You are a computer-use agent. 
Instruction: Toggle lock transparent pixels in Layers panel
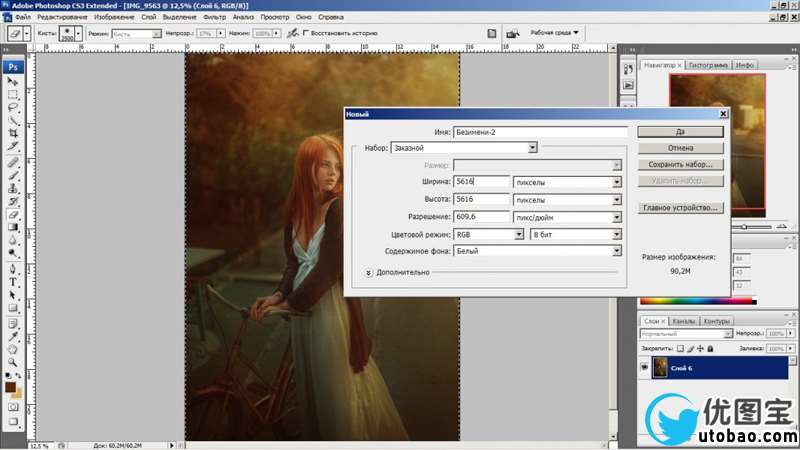pos(680,348)
